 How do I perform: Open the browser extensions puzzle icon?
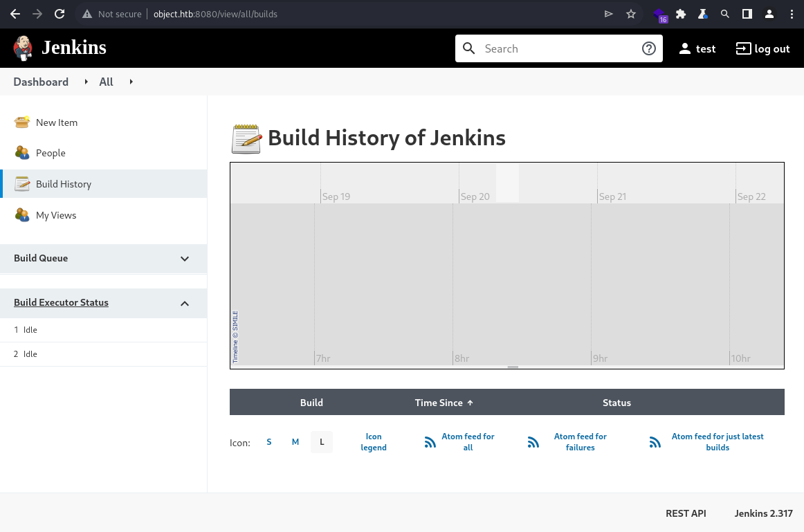[681, 14]
